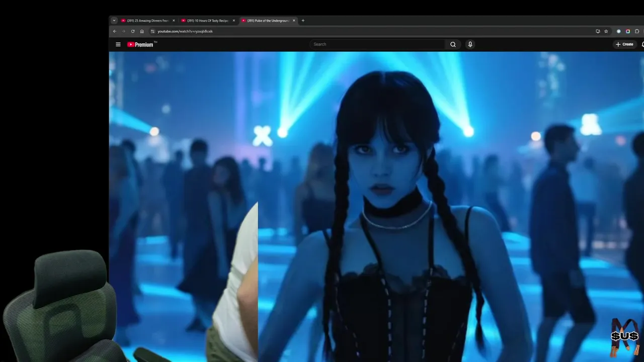Open the multicolor ring extension icon
Viewport: 644px width, 362px height.
coord(628,31)
